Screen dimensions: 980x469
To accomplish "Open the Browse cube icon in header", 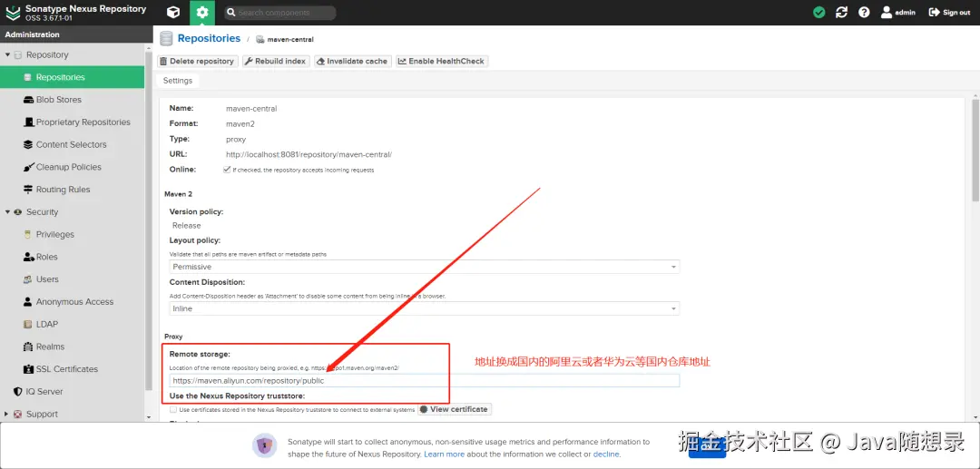I will point(173,13).
